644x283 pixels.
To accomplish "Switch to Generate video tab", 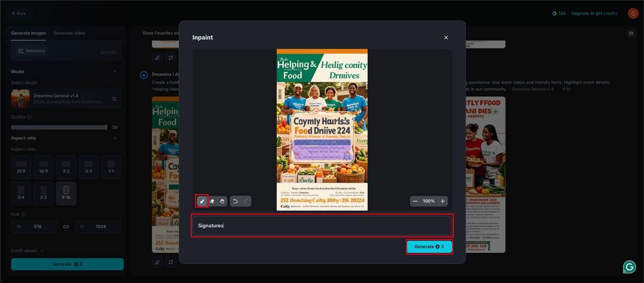I will pos(69,33).
